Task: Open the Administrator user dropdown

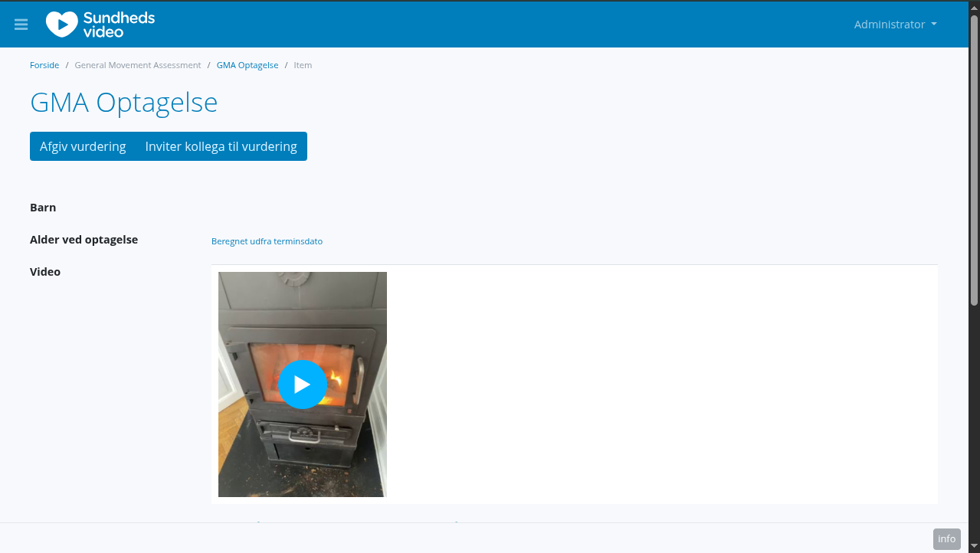Action: (896, 25)
